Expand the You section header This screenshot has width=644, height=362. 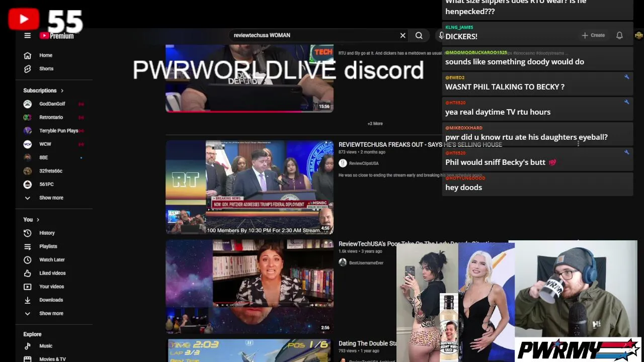31,220
